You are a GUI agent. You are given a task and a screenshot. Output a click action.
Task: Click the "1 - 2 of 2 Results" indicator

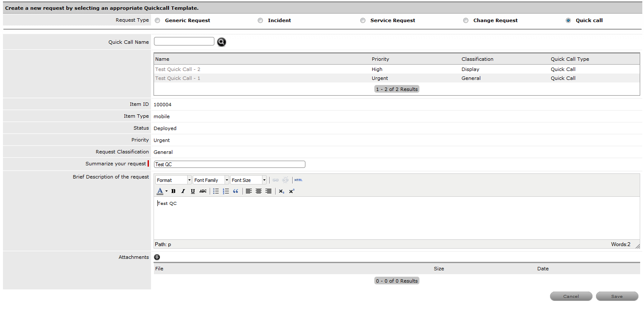click(x=397, y=89)
